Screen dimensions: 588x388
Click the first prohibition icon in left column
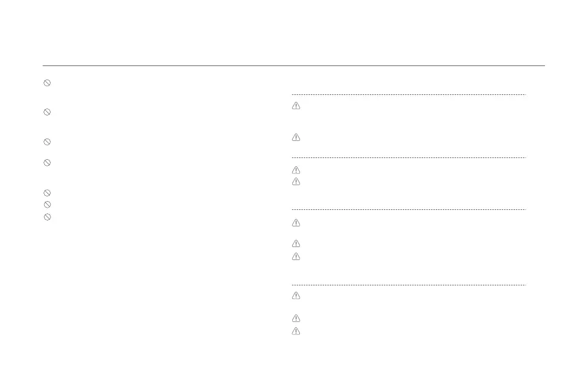[47, 83]
